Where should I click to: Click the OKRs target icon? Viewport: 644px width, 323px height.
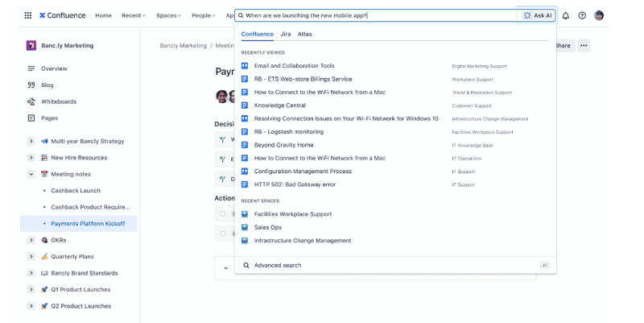(44, 240)
